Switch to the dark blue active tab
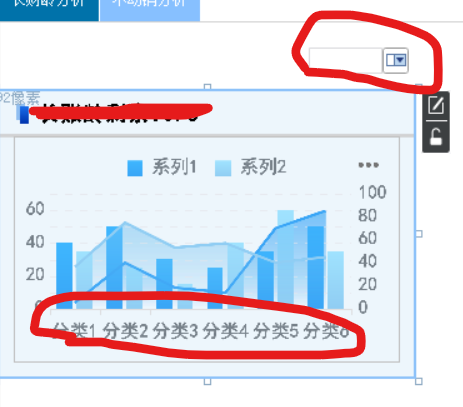 pyautogui.click(x=49, y=10)
